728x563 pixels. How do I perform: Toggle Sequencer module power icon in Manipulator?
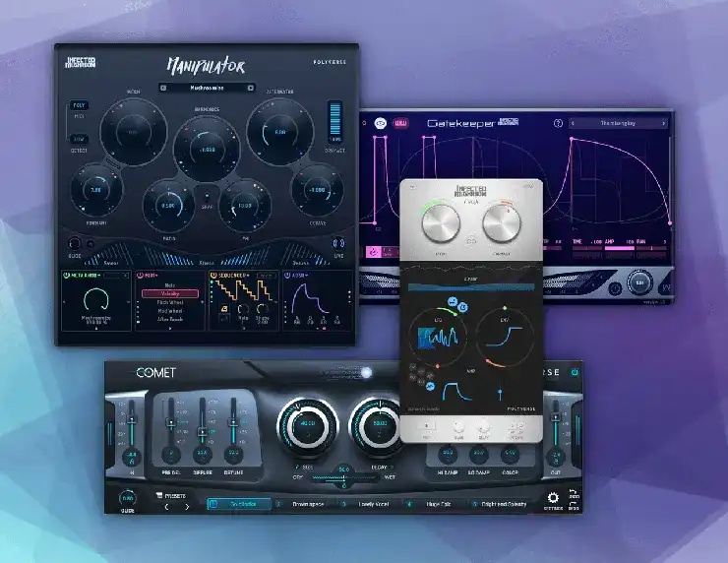213,276
